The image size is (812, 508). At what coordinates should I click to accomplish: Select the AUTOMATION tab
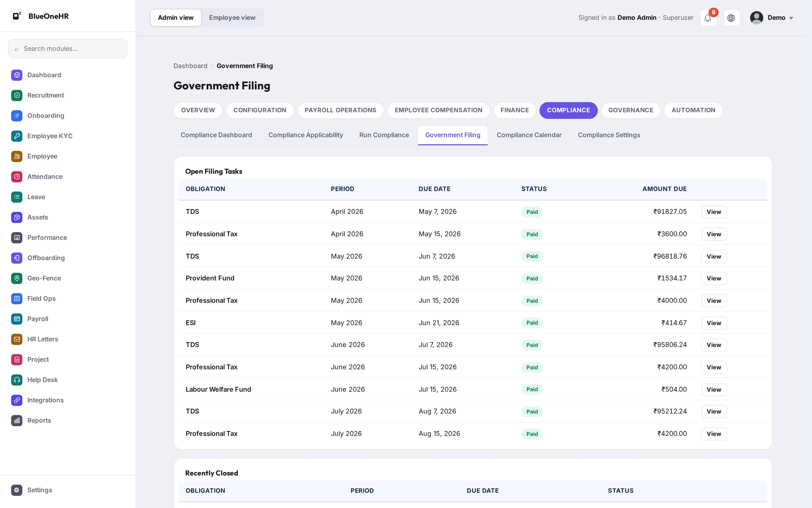click(x=693, y=110)
